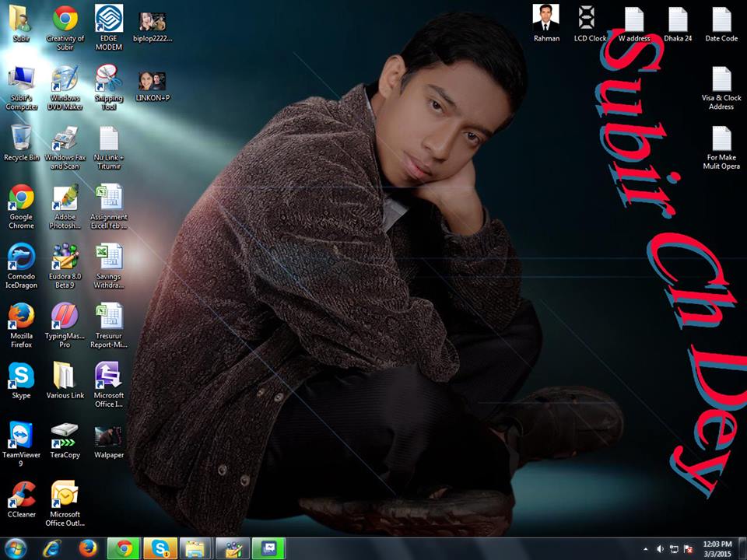Open the Recycle Bin
The width and height of the screenshot is (747, 560).
coord(21,143)
